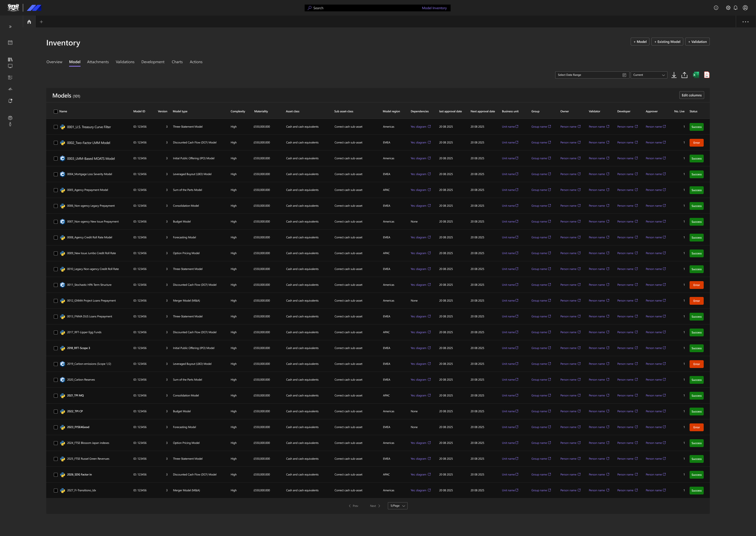
Task: Check the 0003_LMM-Based MOATS Model row
Action: [55, 159]
